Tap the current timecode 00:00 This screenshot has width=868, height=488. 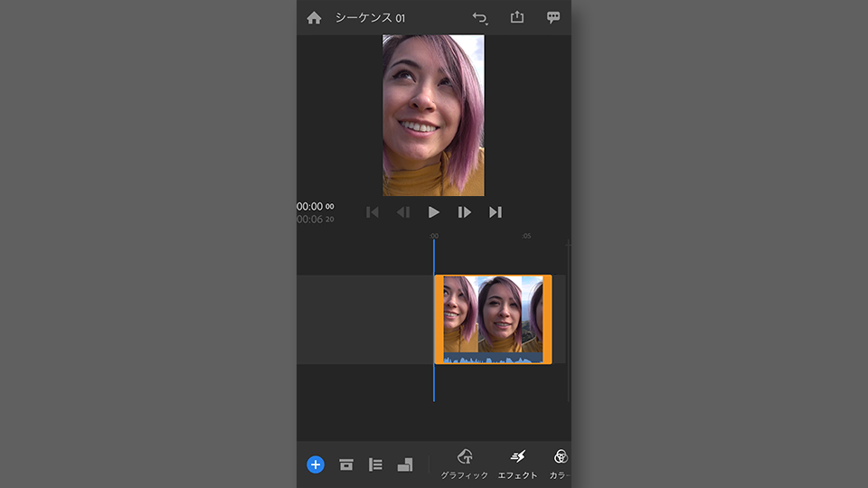click(316, 206)
